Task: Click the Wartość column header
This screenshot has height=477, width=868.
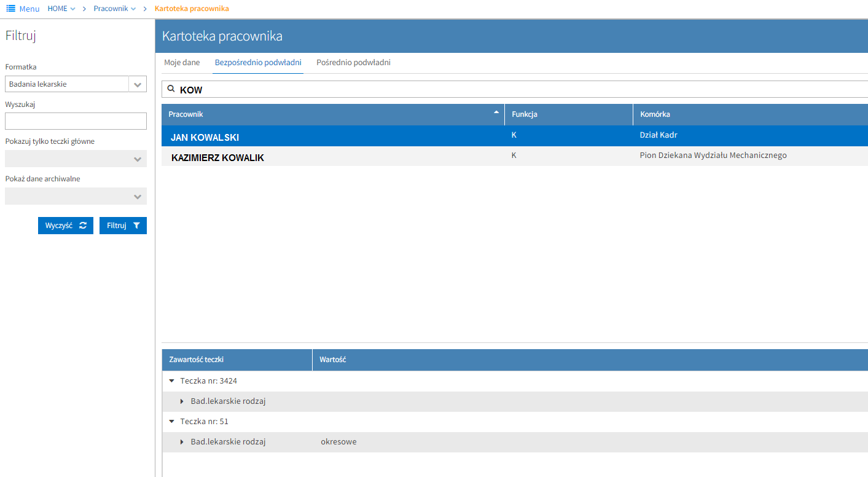Action: [x=590, y=360]
